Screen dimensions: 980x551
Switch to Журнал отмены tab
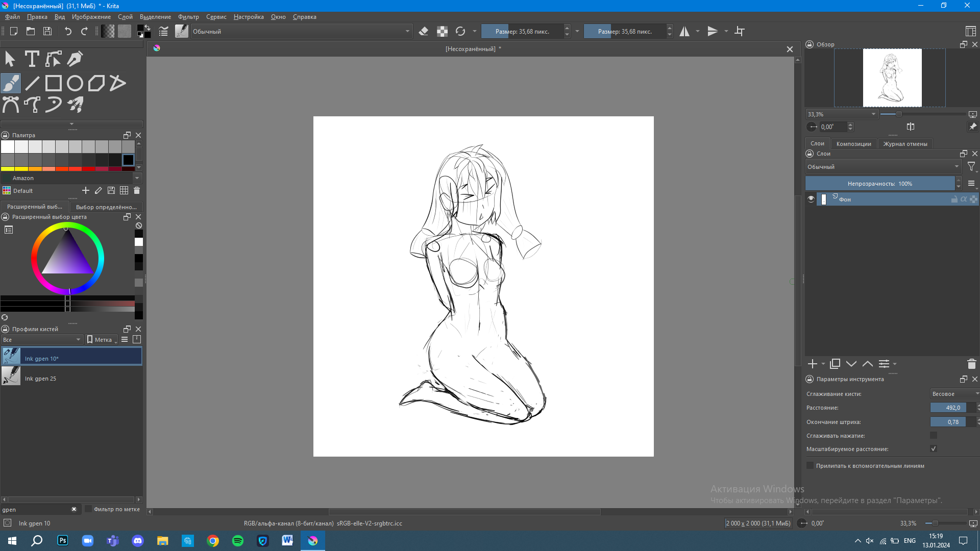click(905, 144)
